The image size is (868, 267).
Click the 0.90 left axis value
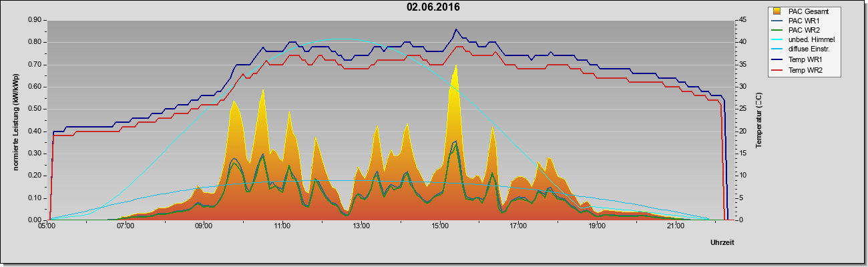(x=34, y=20)
